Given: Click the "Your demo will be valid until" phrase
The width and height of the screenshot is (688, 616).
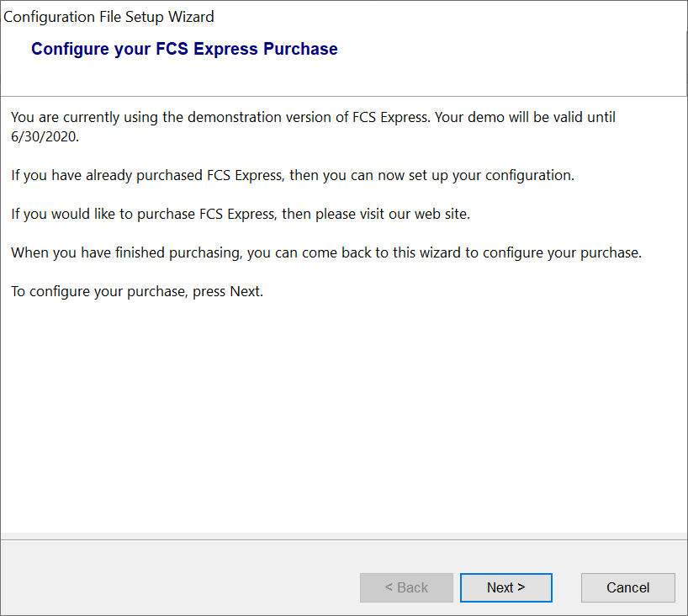Looking at the screenshot, I should pyautogui.click(x=526, y=117).
